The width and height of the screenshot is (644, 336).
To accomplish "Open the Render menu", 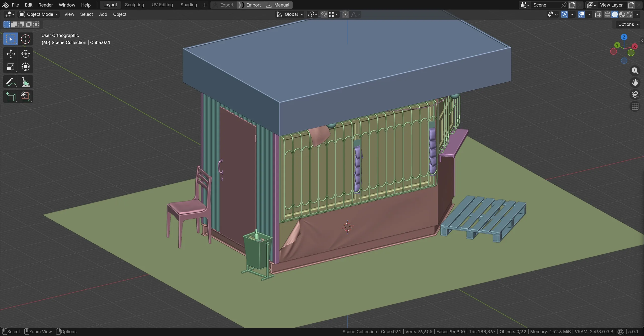I will (x=46, y=5).
